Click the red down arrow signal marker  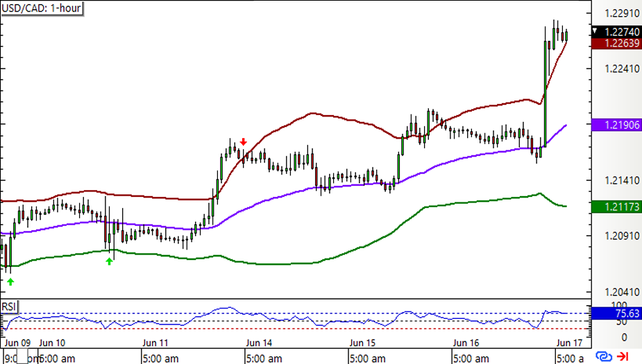coord(244,142)
